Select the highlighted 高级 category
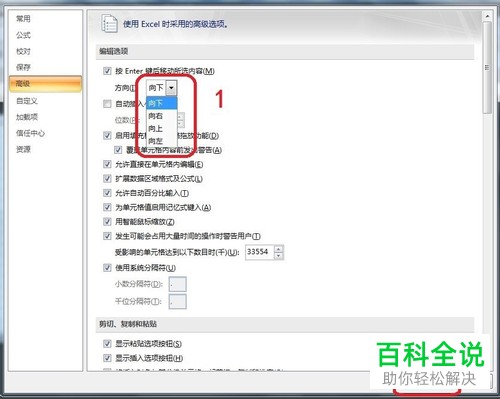Screen dimensions: 500x399 pos(45,84)
